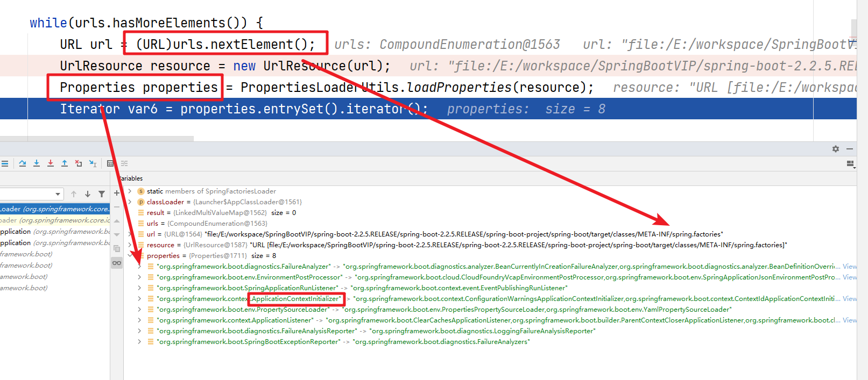Click loadProperties in the code editor

tap(459, 87)
